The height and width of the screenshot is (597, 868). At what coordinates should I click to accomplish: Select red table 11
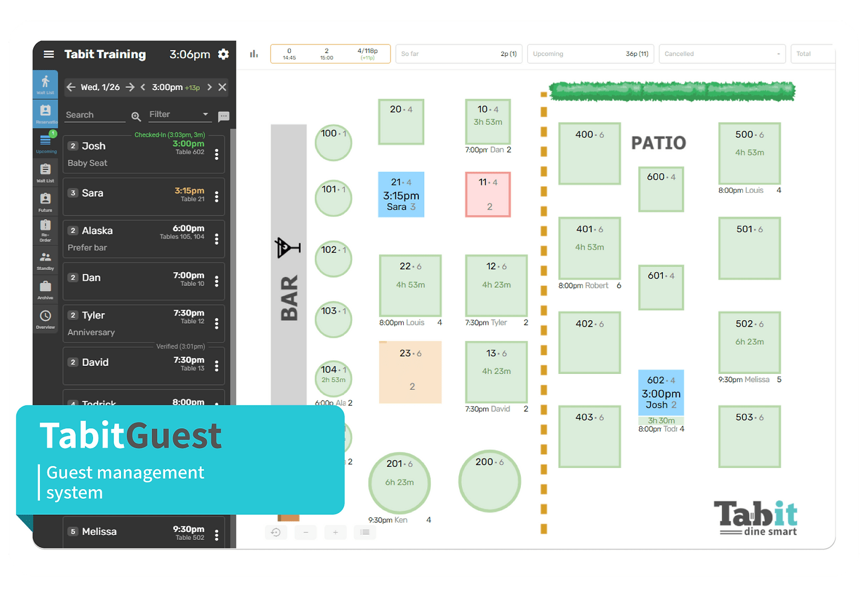click(488, 195)
